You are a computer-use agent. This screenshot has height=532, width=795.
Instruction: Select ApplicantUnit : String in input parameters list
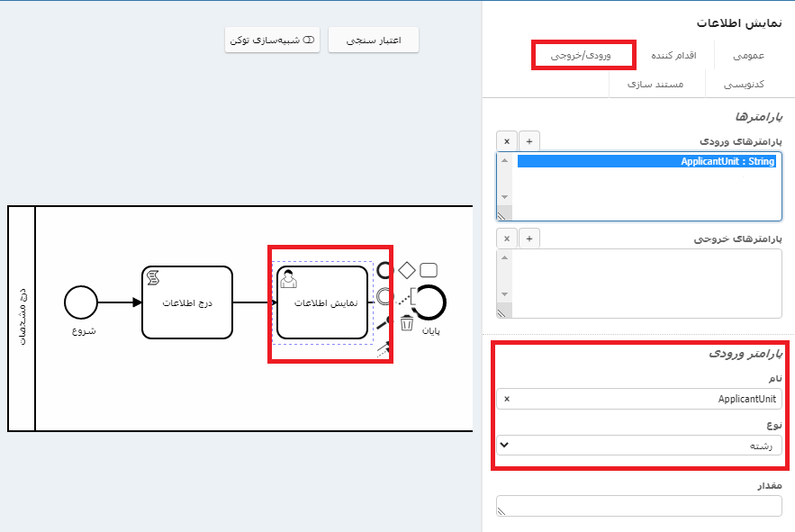coord(646,162)
